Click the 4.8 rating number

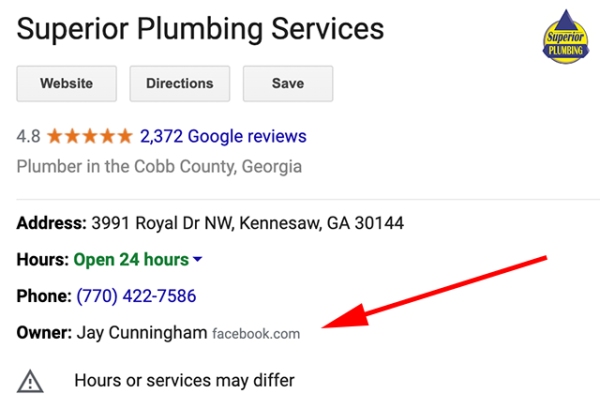28,136
